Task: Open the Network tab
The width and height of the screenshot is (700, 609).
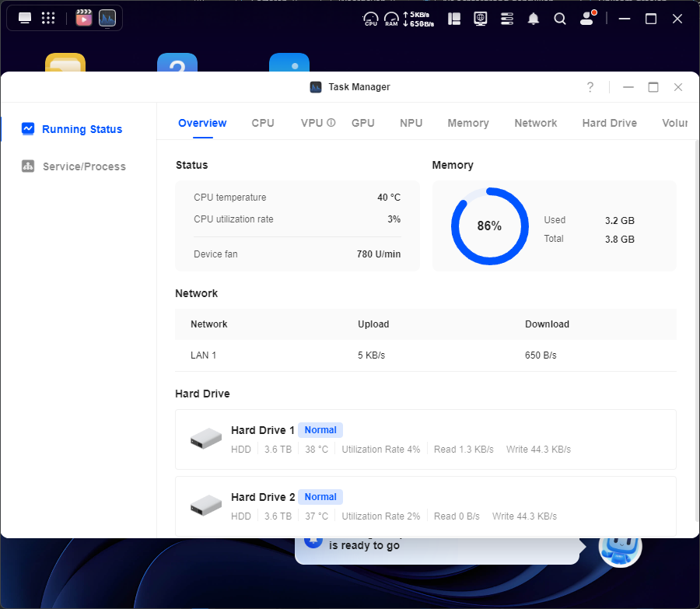Action: [x=536, y=123]
